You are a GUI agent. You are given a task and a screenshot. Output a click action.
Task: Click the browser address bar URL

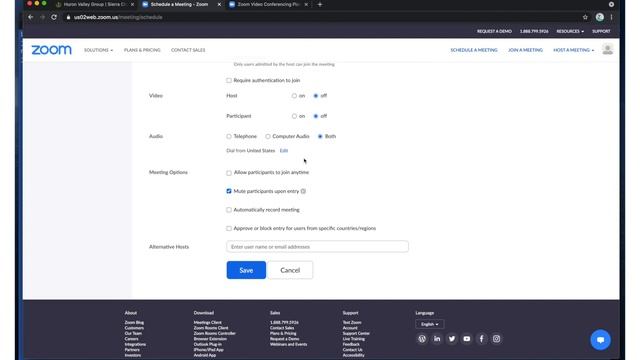[118, 17]
